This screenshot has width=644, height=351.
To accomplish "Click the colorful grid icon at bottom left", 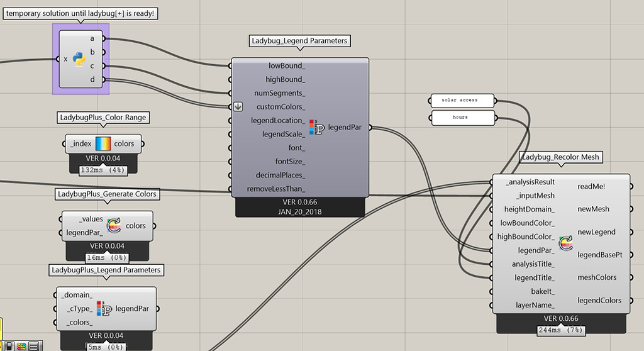I will pos(21,345).
